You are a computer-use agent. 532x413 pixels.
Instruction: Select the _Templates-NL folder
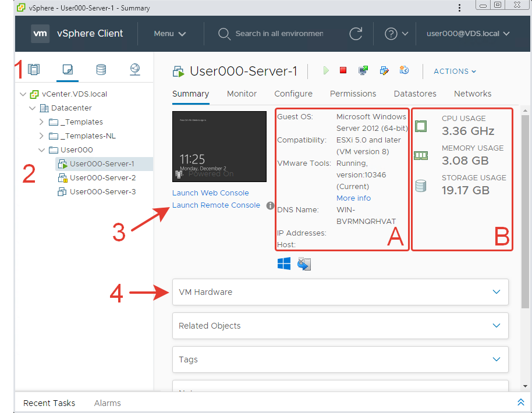(88, 136)
